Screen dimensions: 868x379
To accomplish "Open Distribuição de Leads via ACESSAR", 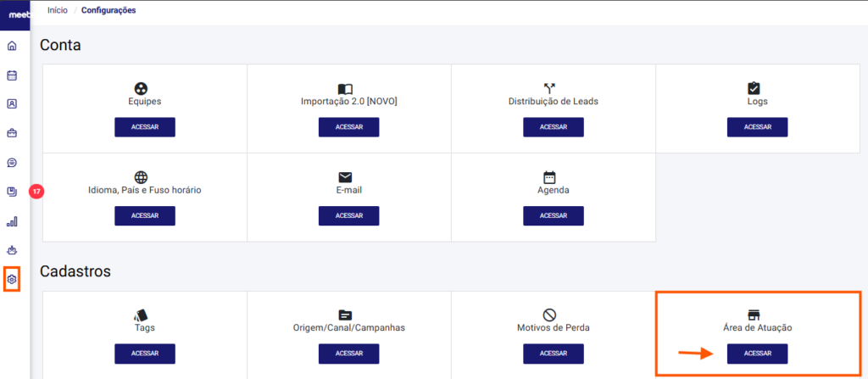I will click(x=554, y=127).
